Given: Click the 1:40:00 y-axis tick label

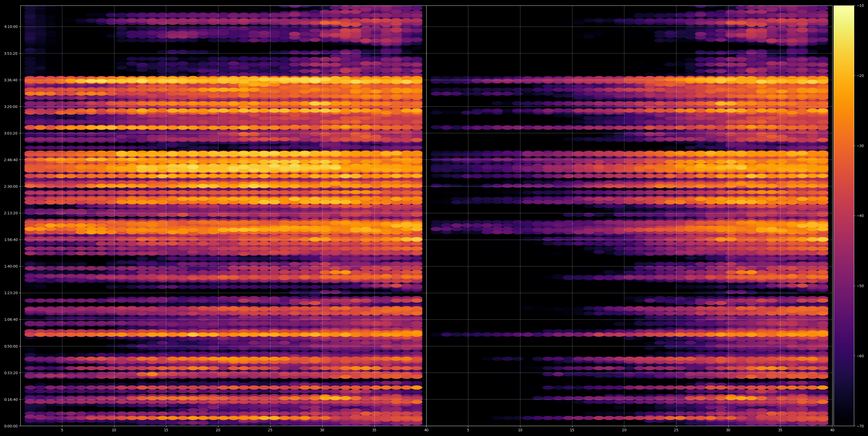Looking at the screenshot, I should (11, 266).
